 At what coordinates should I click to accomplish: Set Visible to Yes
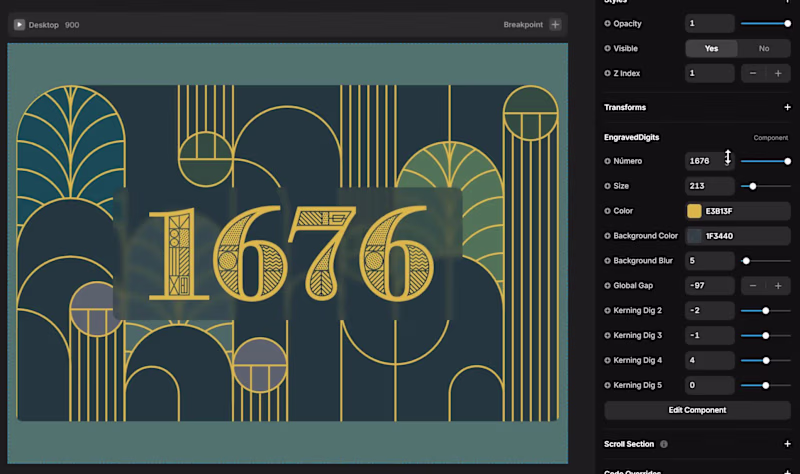[x=711, y=48]
